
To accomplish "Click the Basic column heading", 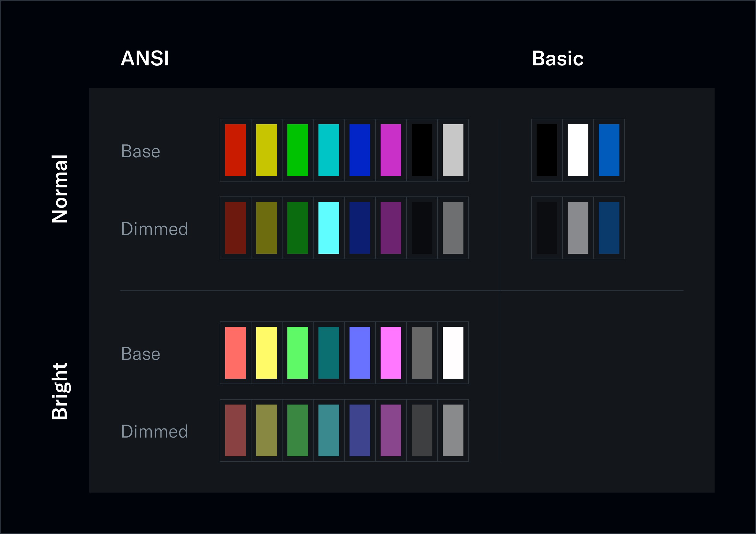I will 558,59.
